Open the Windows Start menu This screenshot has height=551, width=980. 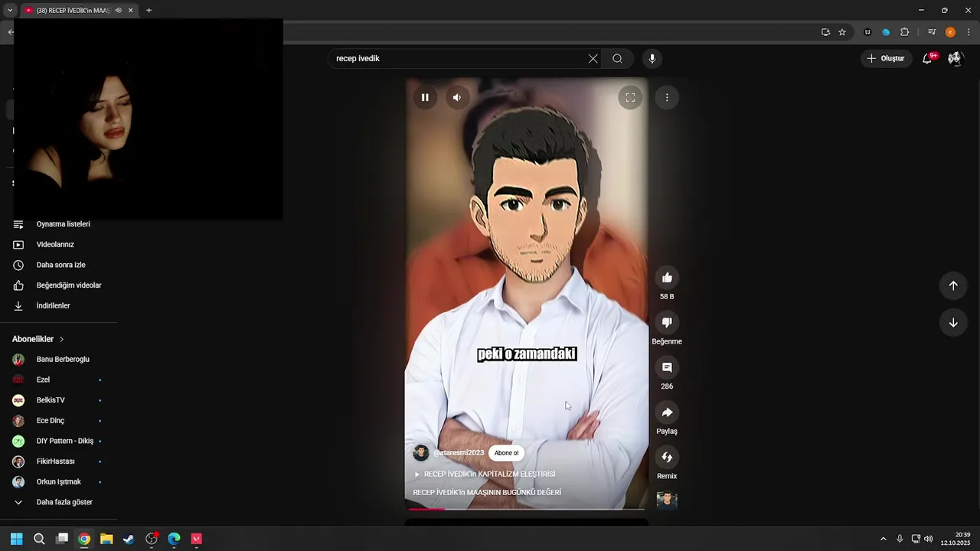coord(16,539)
